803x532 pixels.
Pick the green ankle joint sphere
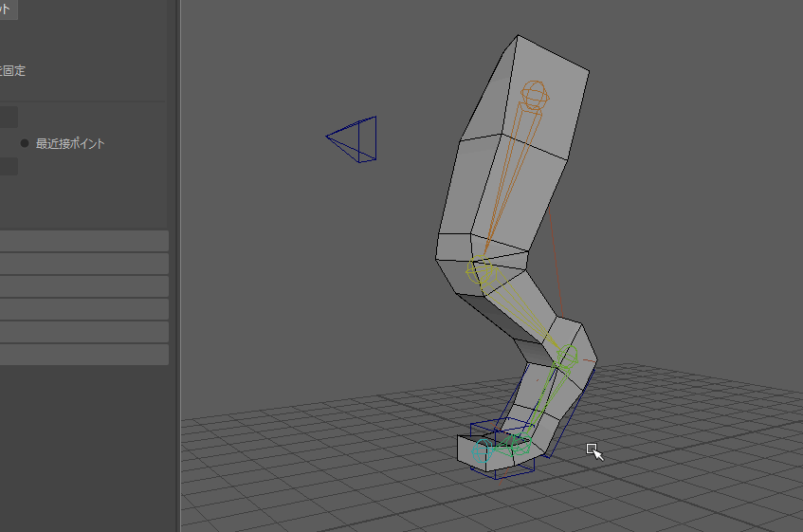point(567,357)
